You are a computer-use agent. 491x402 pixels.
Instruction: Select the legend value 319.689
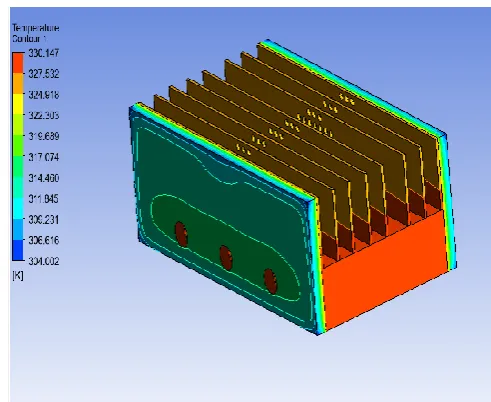click(44, 136)
